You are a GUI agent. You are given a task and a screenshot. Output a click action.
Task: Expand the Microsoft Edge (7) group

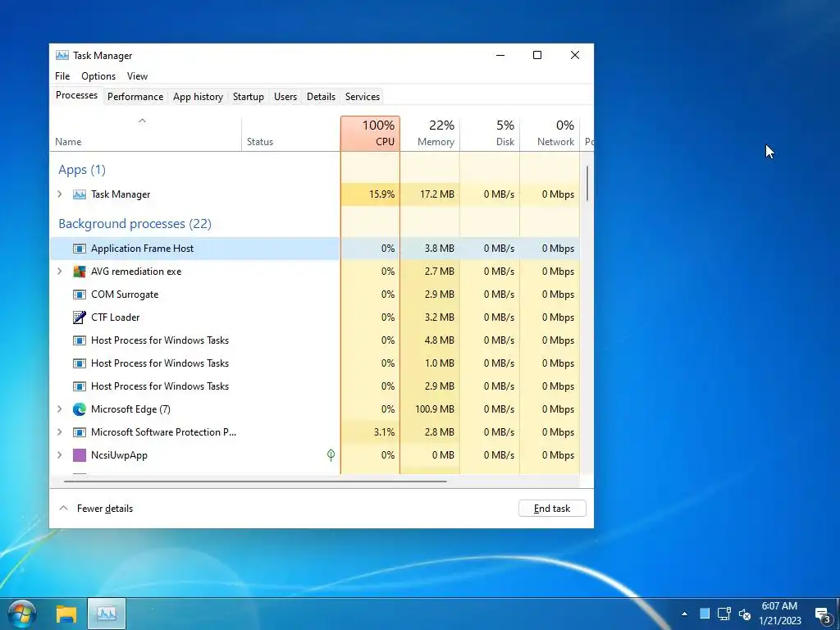coord(59,409)
